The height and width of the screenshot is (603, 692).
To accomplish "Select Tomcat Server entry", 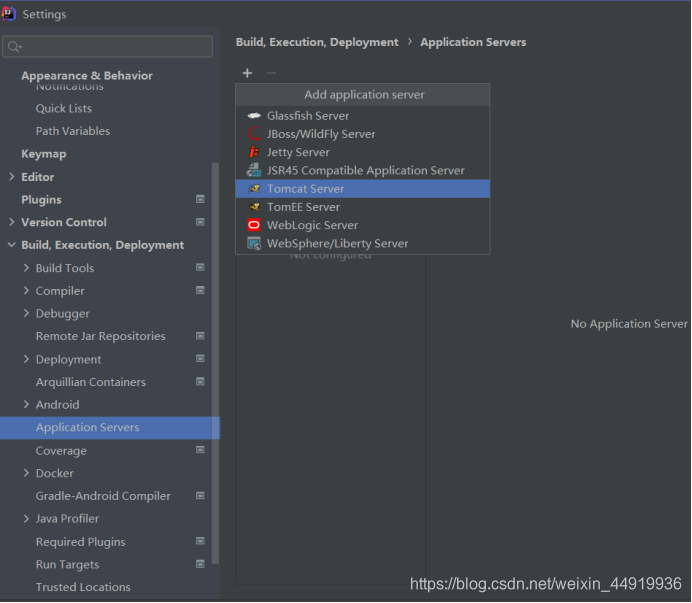I will pyautogui.click(x=362, y=188).
